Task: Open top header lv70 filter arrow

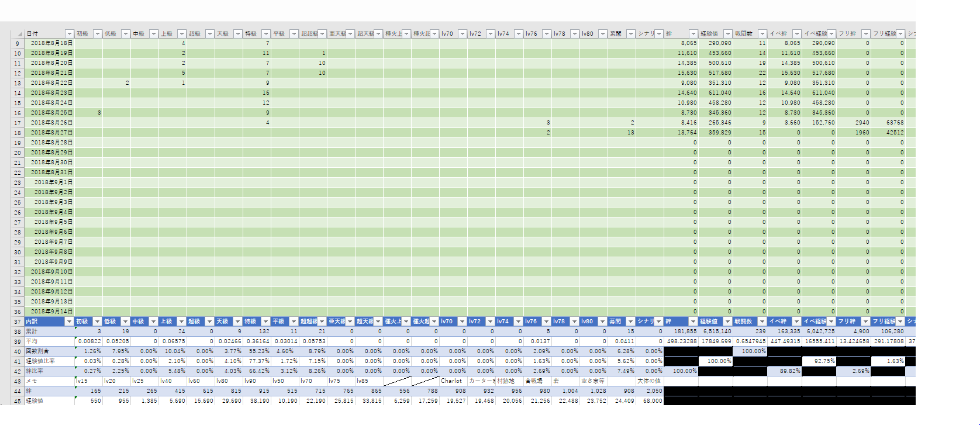Action: [x=463, y=34]
